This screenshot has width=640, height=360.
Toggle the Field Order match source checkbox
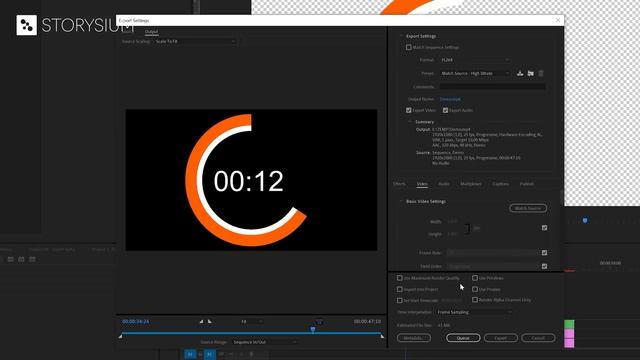[544, 266]
